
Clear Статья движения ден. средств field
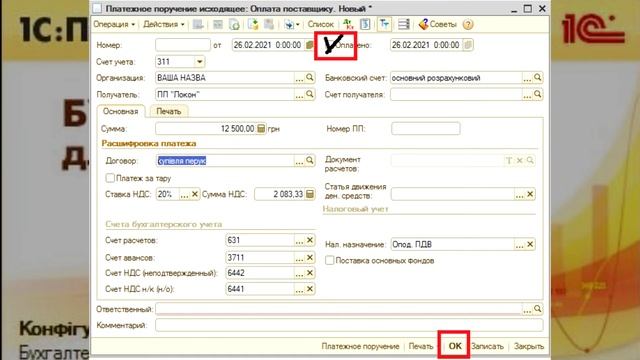(530, 194)
